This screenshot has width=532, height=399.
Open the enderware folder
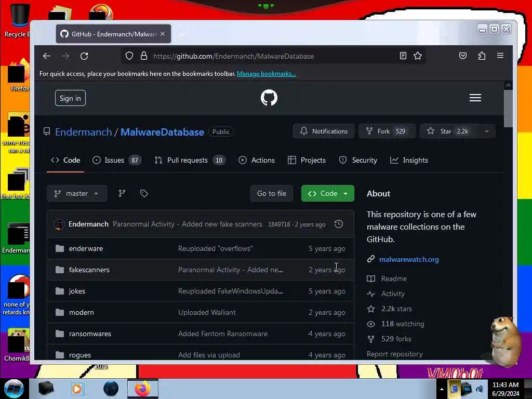click(x=86, y=248)
